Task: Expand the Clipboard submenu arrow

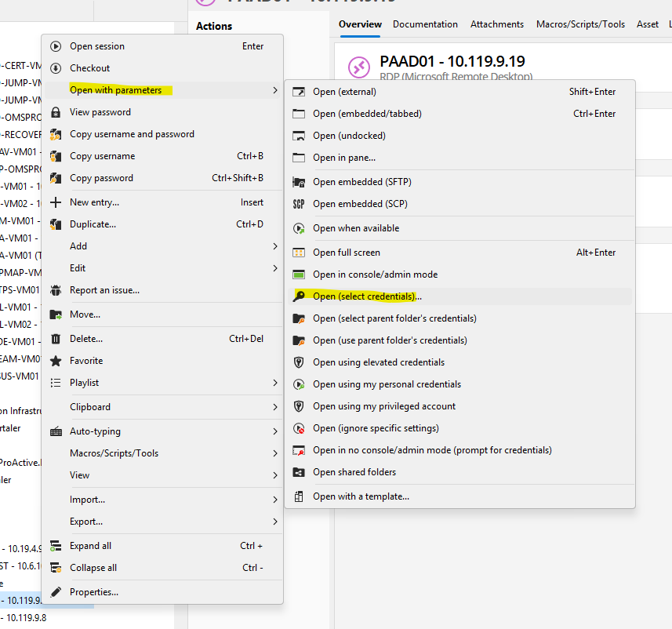Action: pos(275,407)
